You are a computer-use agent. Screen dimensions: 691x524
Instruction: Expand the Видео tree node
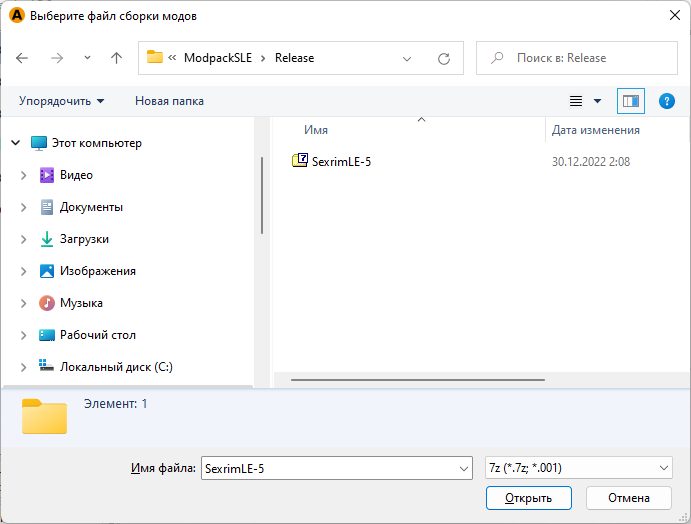click(24, 175)
